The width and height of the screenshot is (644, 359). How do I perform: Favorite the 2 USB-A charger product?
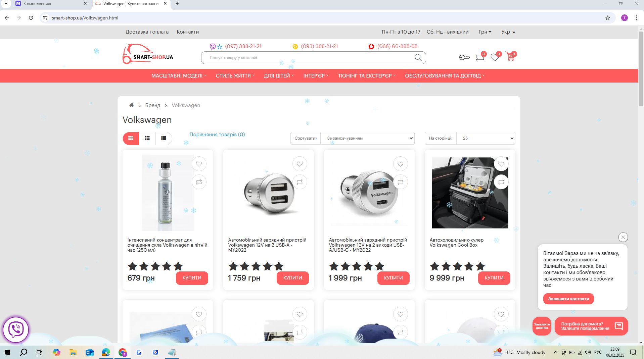(300, 164)
